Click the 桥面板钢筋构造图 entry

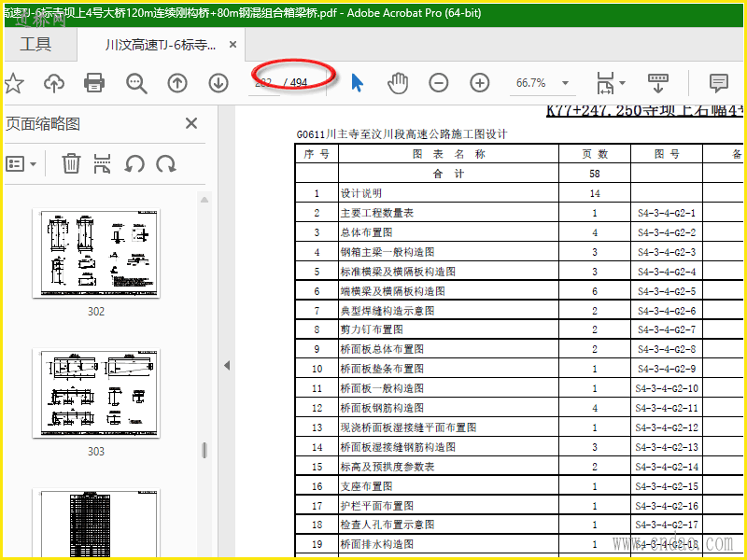coord(382,408)
